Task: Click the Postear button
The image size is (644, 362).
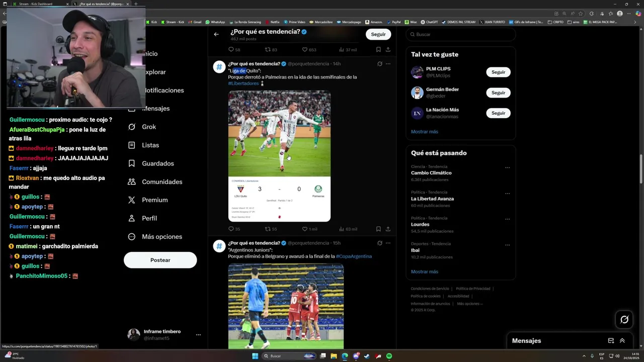Action: point(160,260)
